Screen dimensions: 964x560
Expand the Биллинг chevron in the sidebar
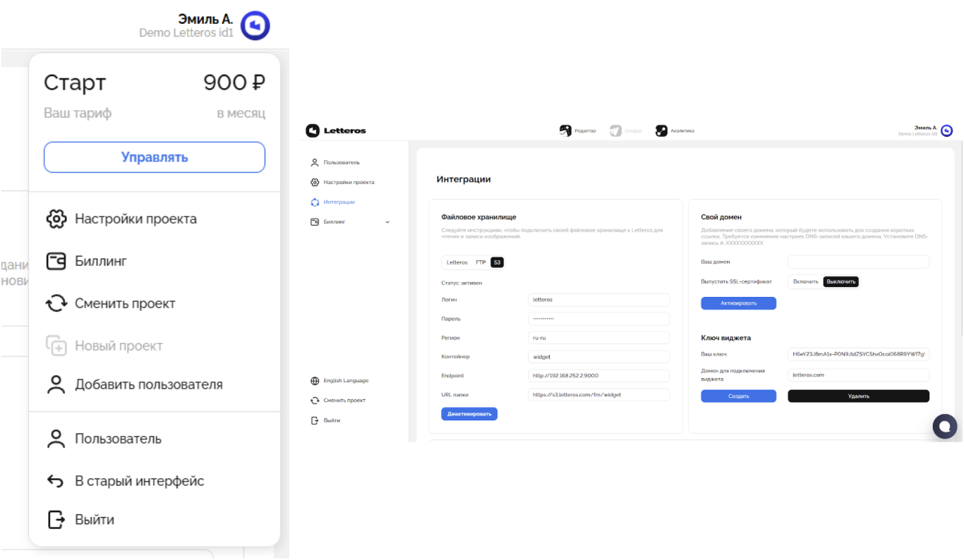[387, 222]
